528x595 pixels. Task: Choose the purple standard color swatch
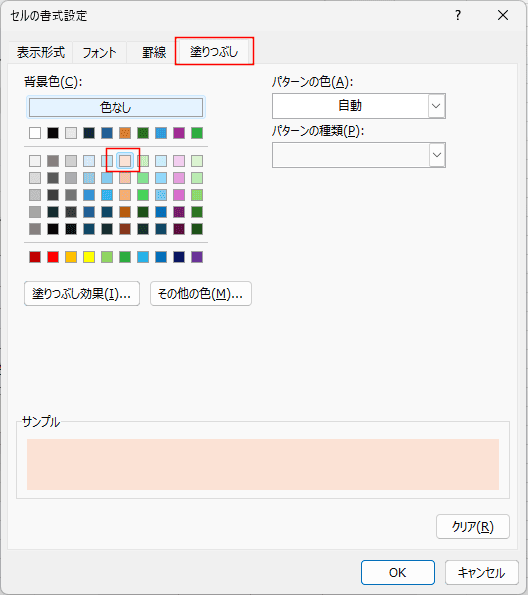point(197,257)
